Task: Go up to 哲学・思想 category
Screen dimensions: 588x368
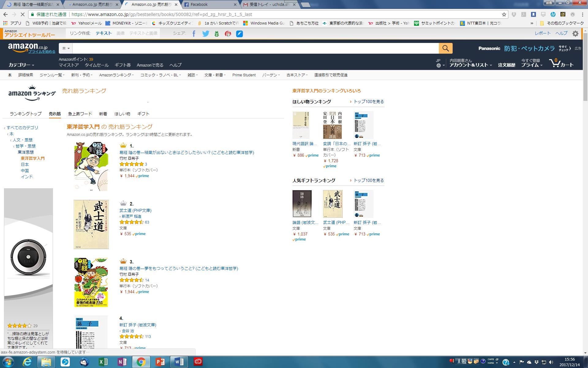Action: [x=25, y=146]
